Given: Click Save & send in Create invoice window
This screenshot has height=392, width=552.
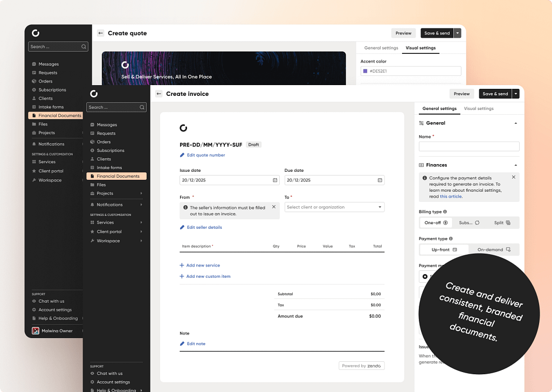Looking at the screenshot, I should [x=495, y=94].
